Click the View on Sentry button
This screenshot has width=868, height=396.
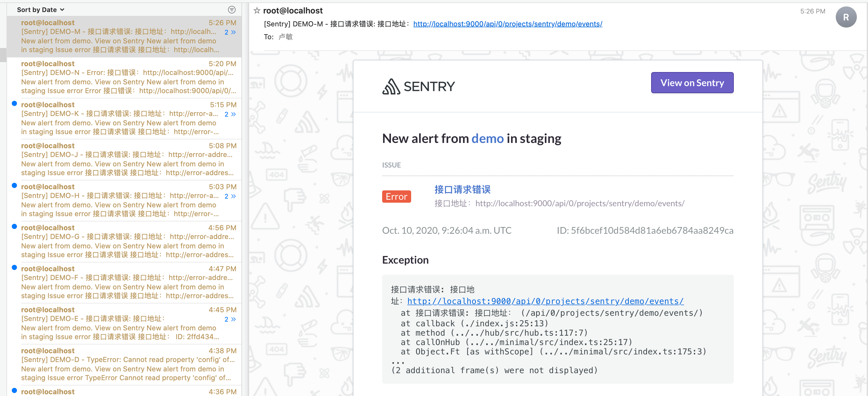692,83
